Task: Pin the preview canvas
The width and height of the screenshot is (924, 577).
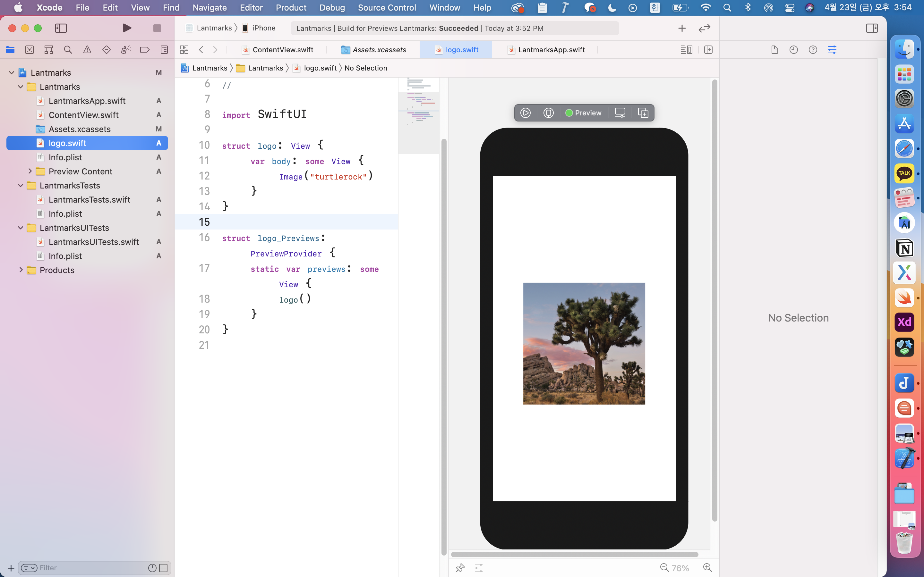Action: [460, 568]
